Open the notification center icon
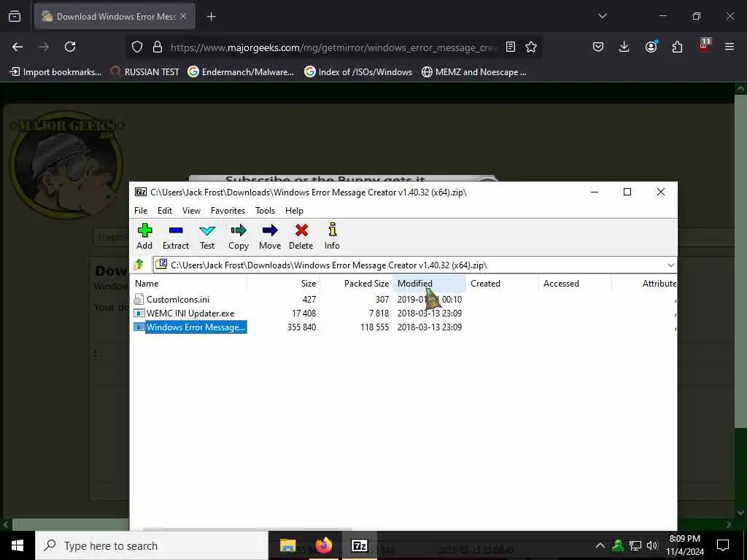747x560 pixels. click(723, 545)
